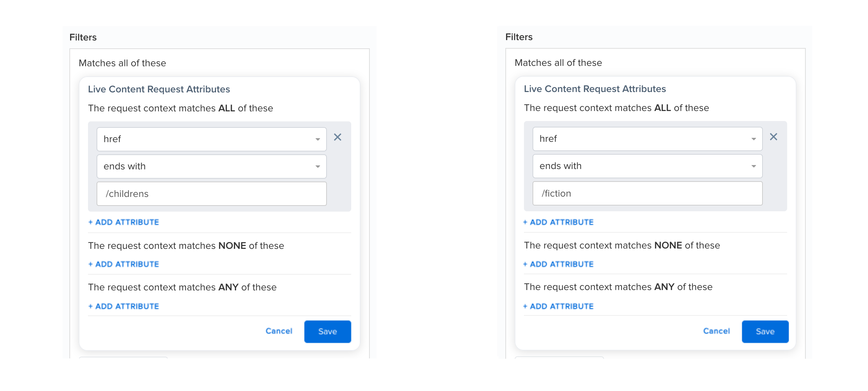868x391 pixels.
Task: Add attribute under ANY in left panel
Action: click(124, 306)
